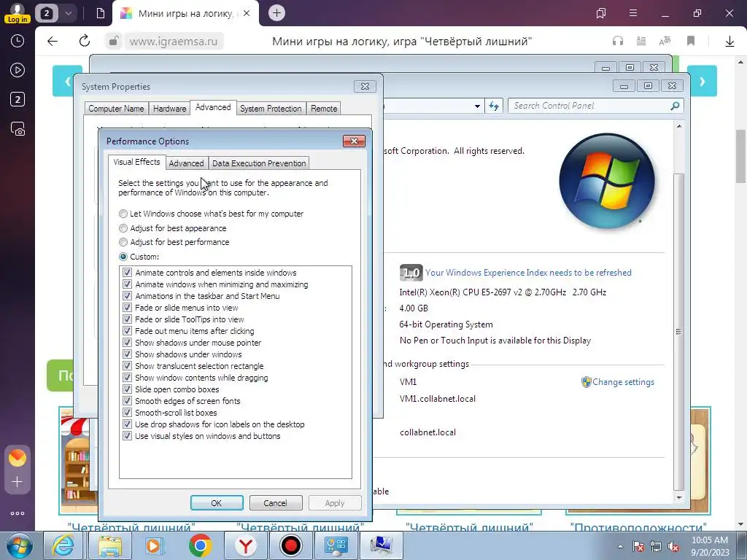Screen dimensions: 747x560
Task: Open Computer Name tab in System Properties
Action: tap(116, 109)
